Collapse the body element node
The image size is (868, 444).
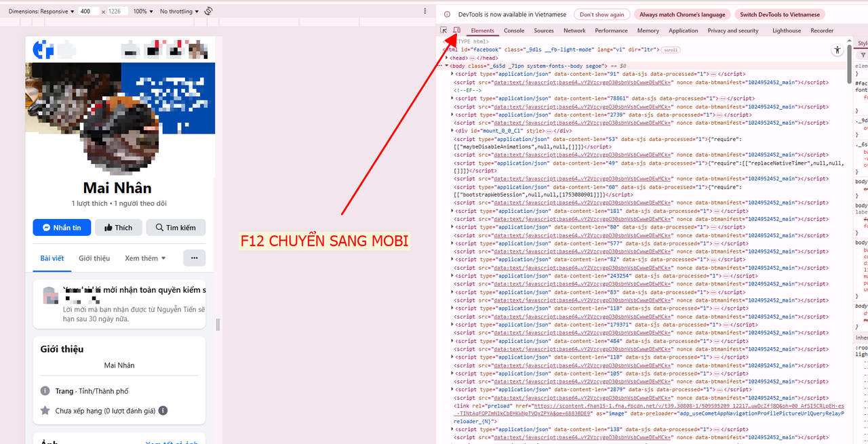[x=446, y=66]
